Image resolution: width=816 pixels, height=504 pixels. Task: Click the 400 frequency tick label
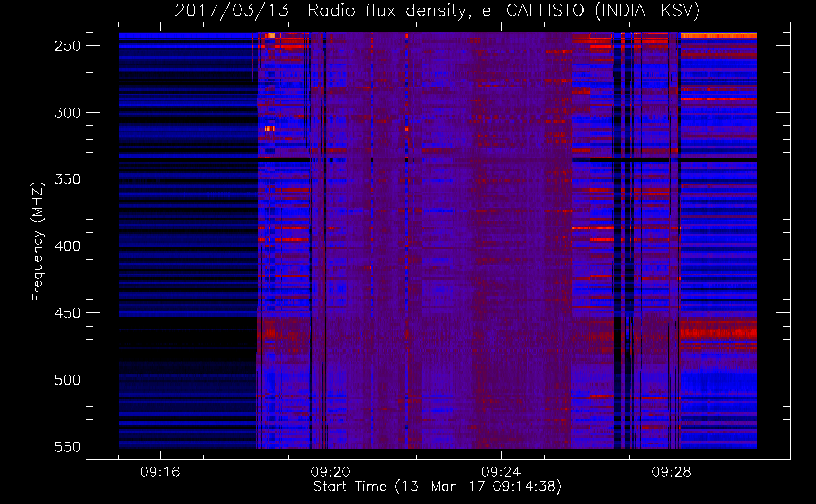coord(68,246)
